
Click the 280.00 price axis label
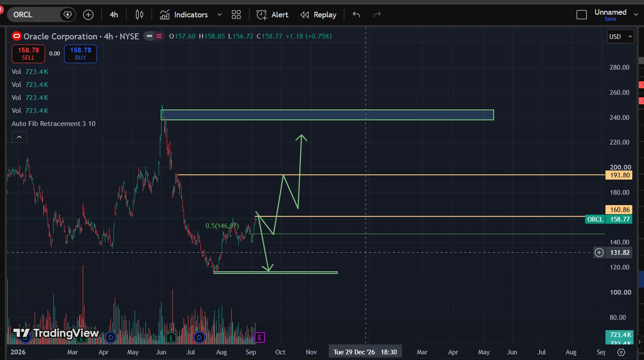[x=620, y=67]
